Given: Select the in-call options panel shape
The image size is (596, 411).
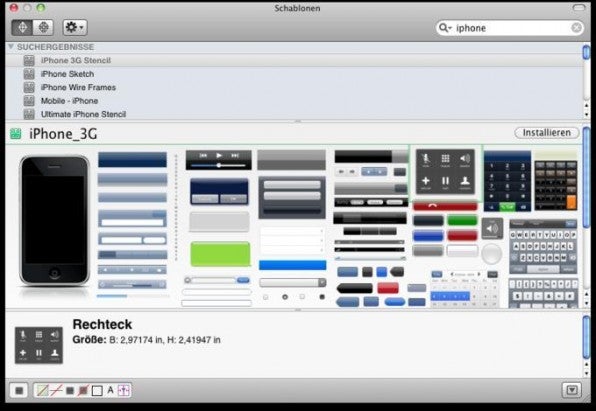Looking at the screenshot, I should coord(445,172).
